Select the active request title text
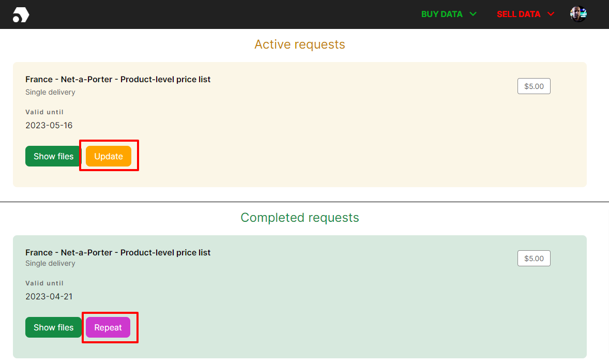Image resolution: width=609 pixels, height=364 pixels. click(118, 79)
